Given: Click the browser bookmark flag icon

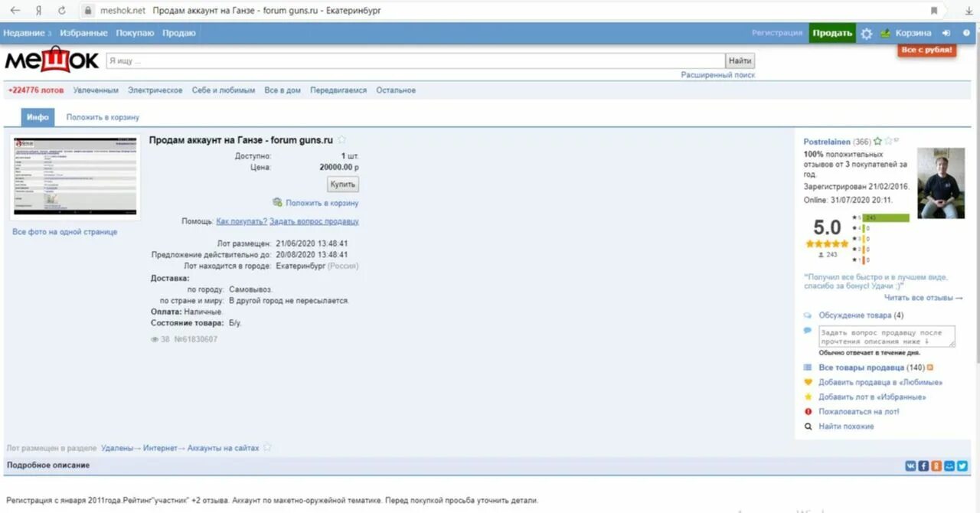Looking at the screenshot, I should (x=934, y=11).
